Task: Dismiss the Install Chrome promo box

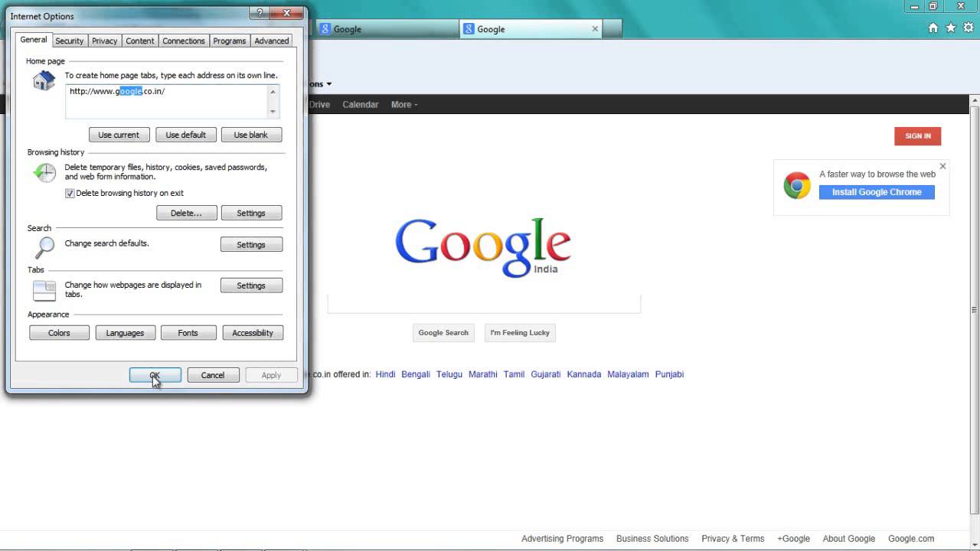Action: pos(942,166)
